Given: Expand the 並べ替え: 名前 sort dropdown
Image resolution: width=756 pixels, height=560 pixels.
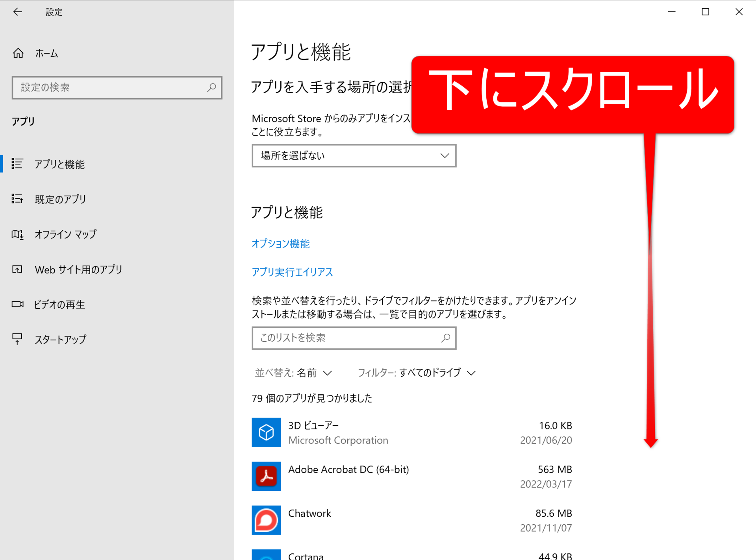Looking at the screenshot, I should coord(293,373).
